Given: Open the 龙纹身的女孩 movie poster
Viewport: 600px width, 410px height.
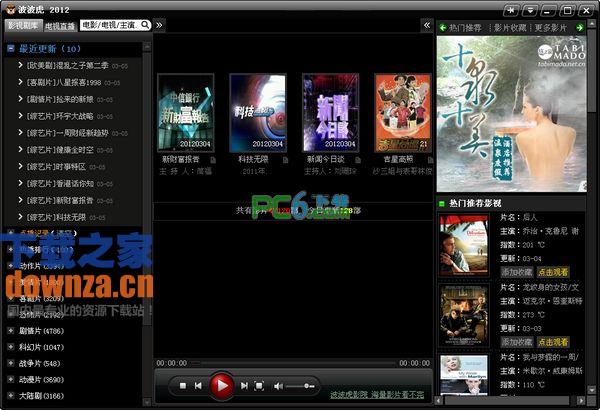Looking at the screenshot, I should coord(464,315).
